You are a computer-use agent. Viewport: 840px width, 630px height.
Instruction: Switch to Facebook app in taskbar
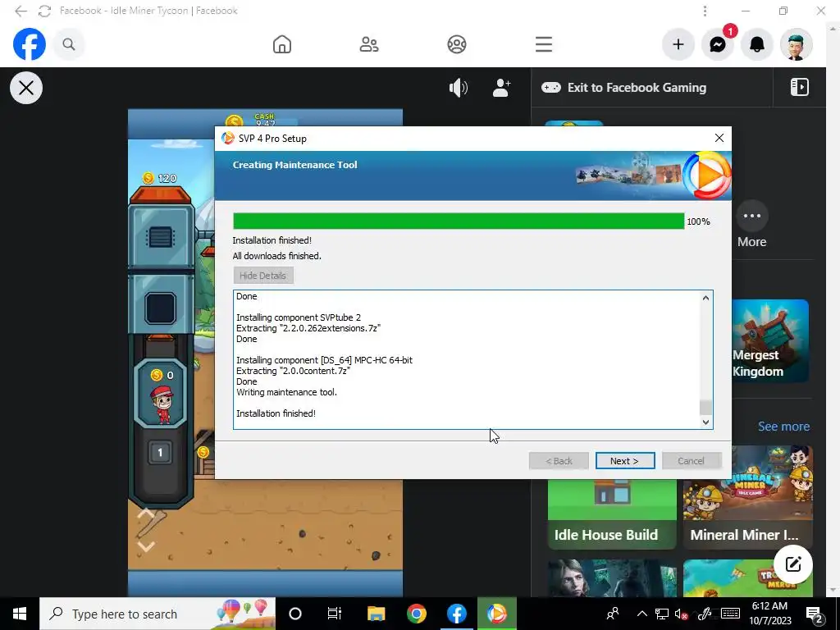456,614
